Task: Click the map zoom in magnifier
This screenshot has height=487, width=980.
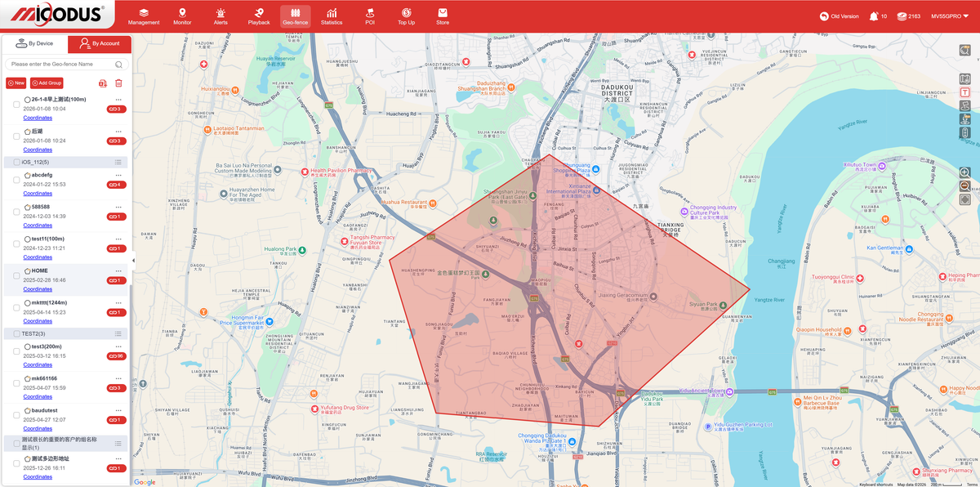Action: (x=965, y=172)
